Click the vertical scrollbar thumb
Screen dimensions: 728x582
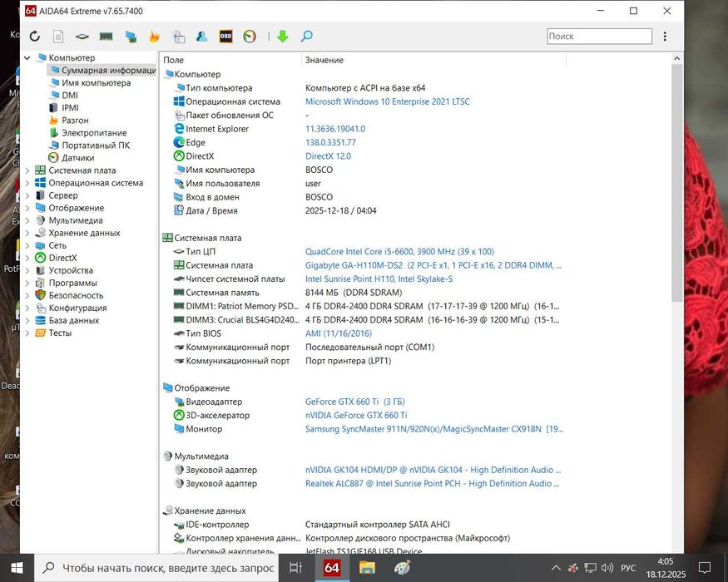[676, 183]
